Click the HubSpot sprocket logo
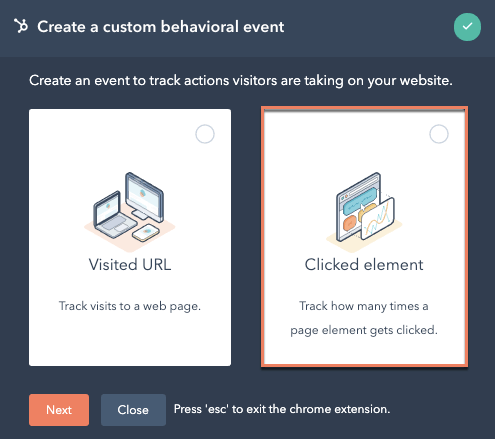 [21, 26]
